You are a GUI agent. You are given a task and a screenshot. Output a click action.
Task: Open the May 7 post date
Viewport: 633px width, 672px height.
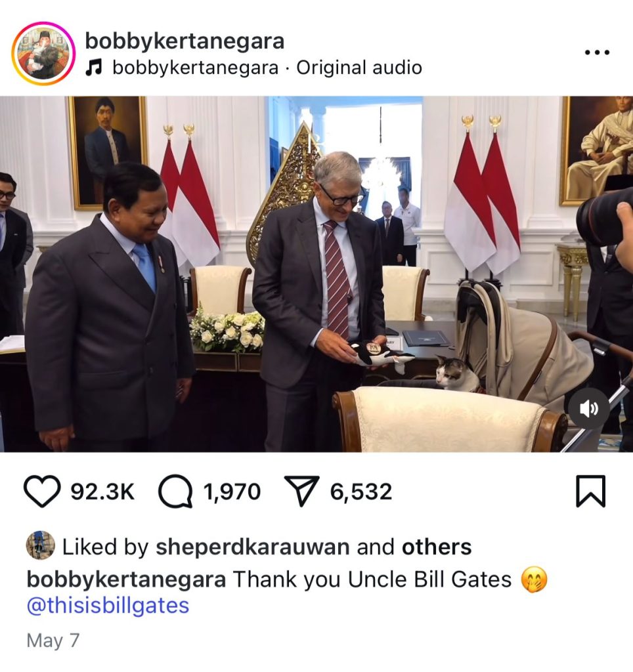click(53, 640)
